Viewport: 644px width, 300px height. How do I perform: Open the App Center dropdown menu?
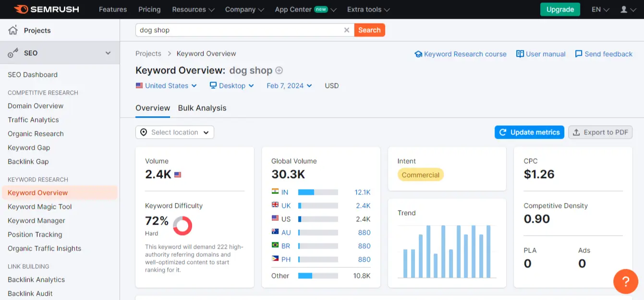click(x=306, y=9)
